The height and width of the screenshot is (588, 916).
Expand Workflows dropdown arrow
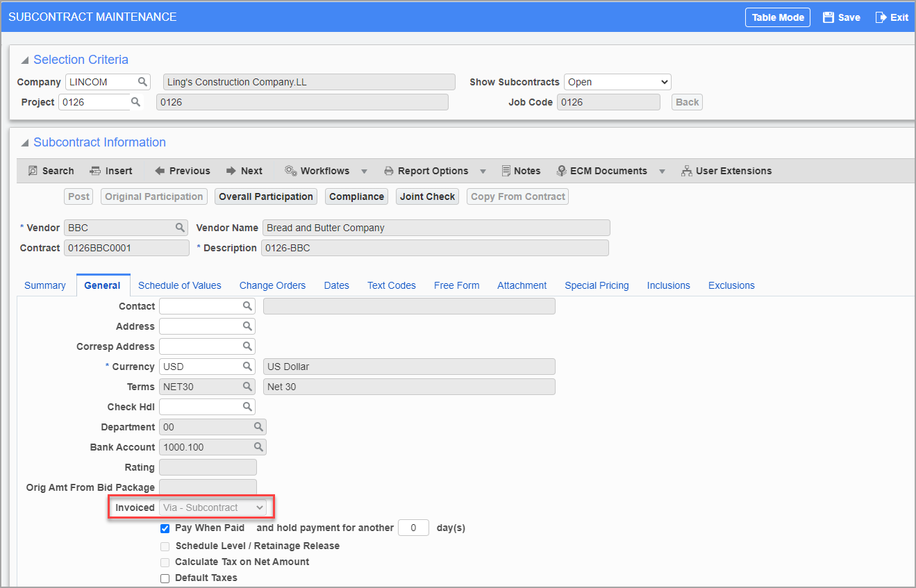click(x=364, y=171)
